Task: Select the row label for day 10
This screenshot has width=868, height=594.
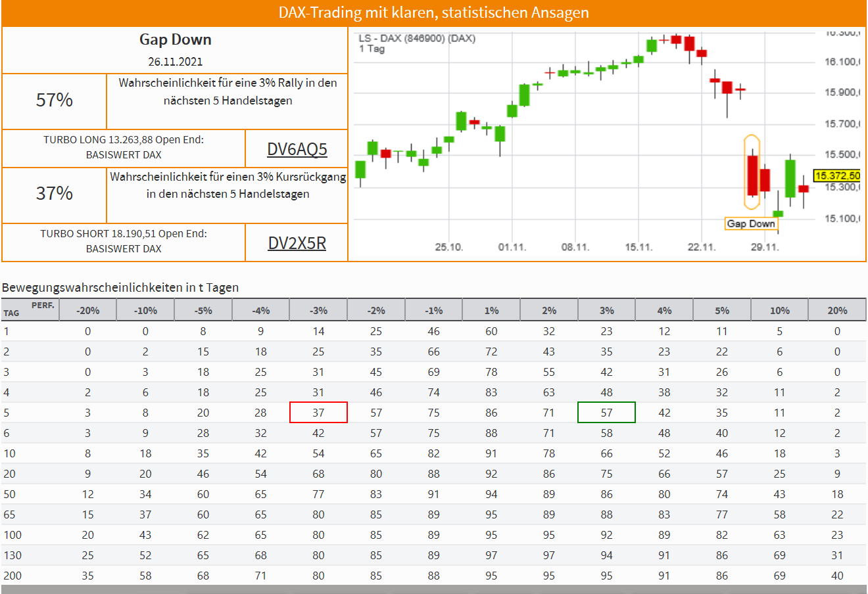Action: point(10,453)
